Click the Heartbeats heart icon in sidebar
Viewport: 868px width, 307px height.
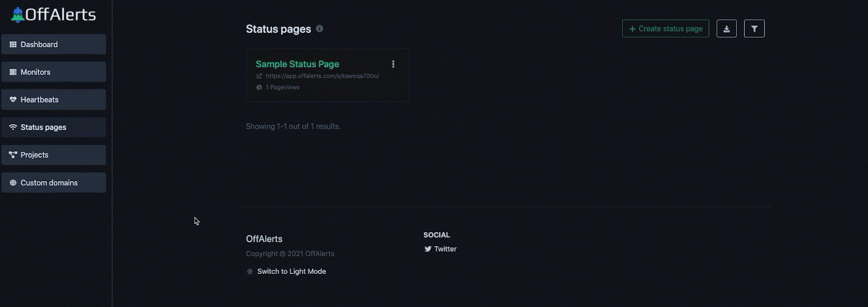[13, 100]
